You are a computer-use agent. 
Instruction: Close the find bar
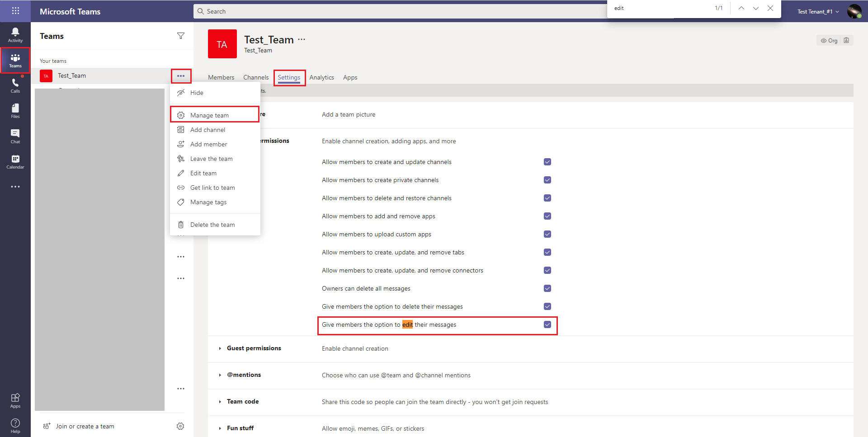pos(770,8)
